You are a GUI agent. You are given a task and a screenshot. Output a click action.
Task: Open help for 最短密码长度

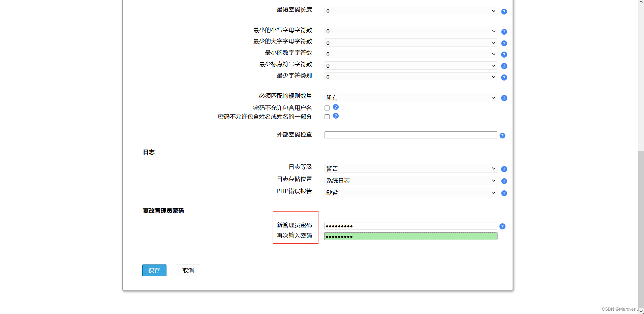tap(504, 12)
